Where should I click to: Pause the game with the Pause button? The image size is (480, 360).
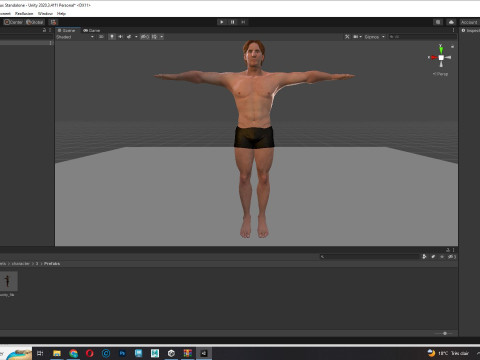coord(232,22)
